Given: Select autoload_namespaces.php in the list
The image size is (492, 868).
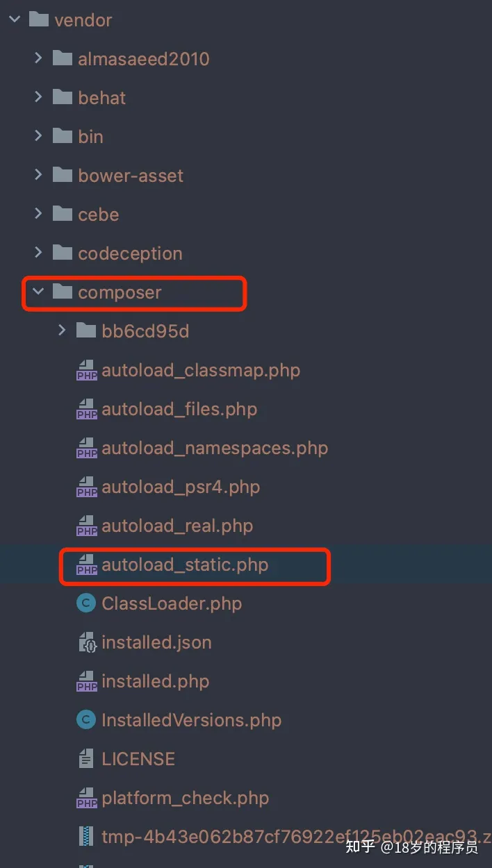Looking at the screenshot, I should click(x=214, y=449).
